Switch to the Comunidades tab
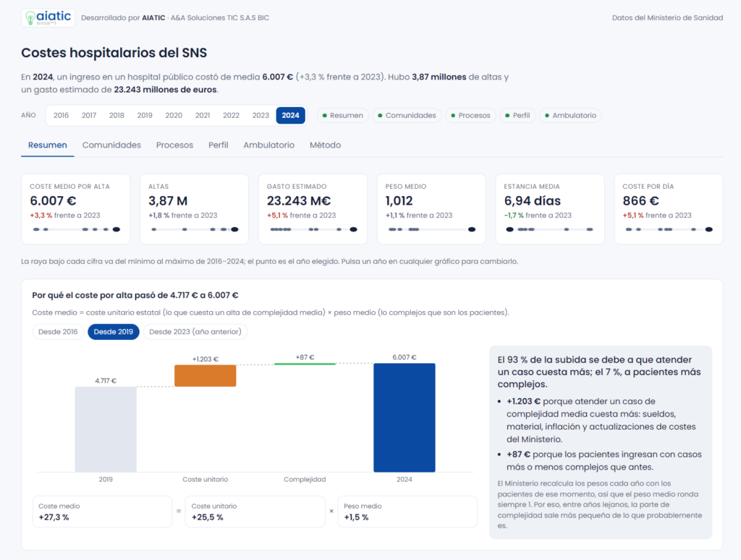Image resolution: width=741 pixels, height=560 pixels. tap(111, 145)
